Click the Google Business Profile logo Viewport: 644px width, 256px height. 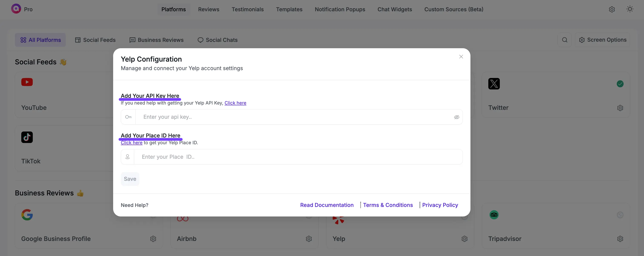[x=27, y=215]
